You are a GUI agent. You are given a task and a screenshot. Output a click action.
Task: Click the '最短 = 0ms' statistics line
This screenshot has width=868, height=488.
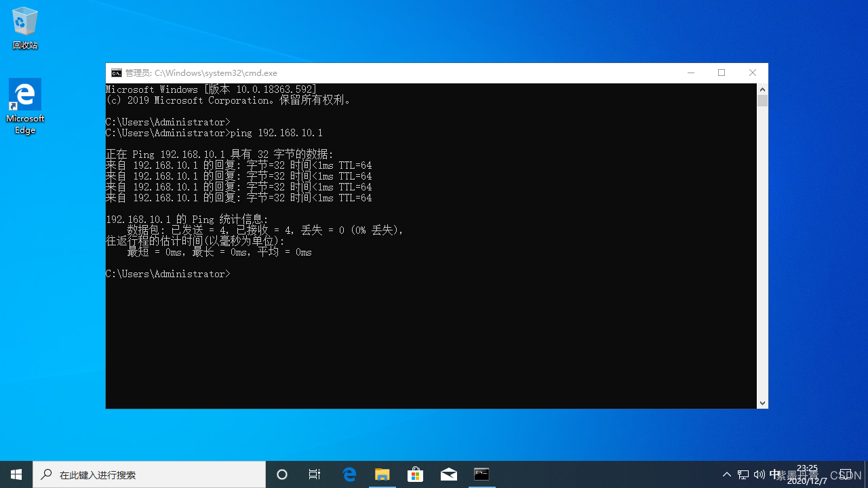(220, 252)
